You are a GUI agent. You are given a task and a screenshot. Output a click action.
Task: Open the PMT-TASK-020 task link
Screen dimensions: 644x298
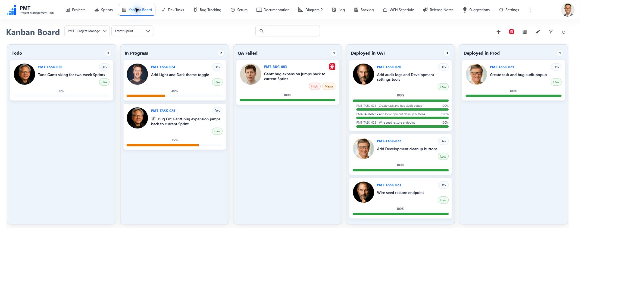(389, 67)
